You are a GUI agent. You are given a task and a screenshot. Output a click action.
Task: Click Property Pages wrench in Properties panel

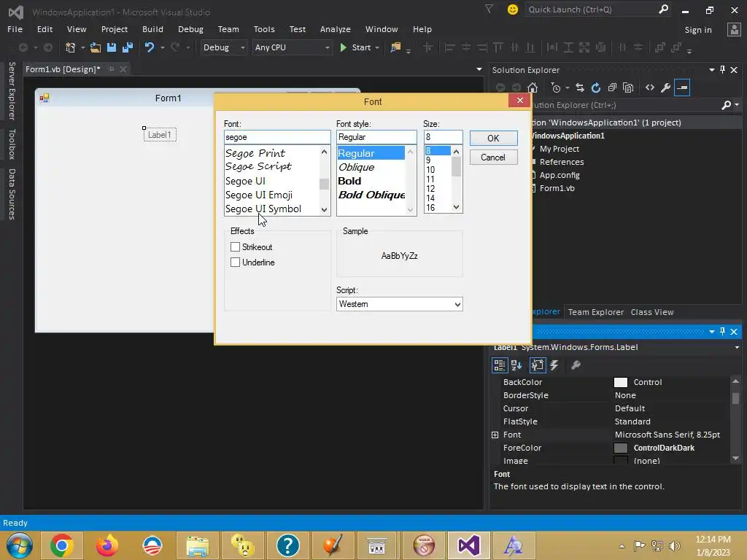(576, 365)
